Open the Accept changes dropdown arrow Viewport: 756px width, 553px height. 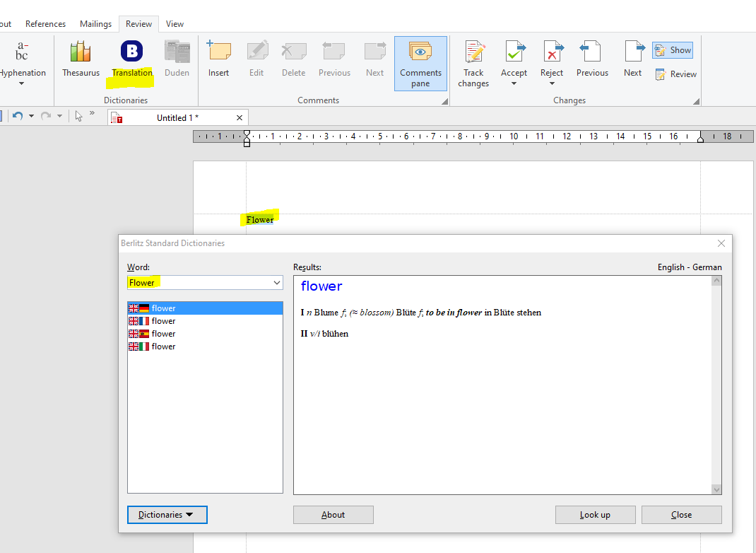coord(514,83)
